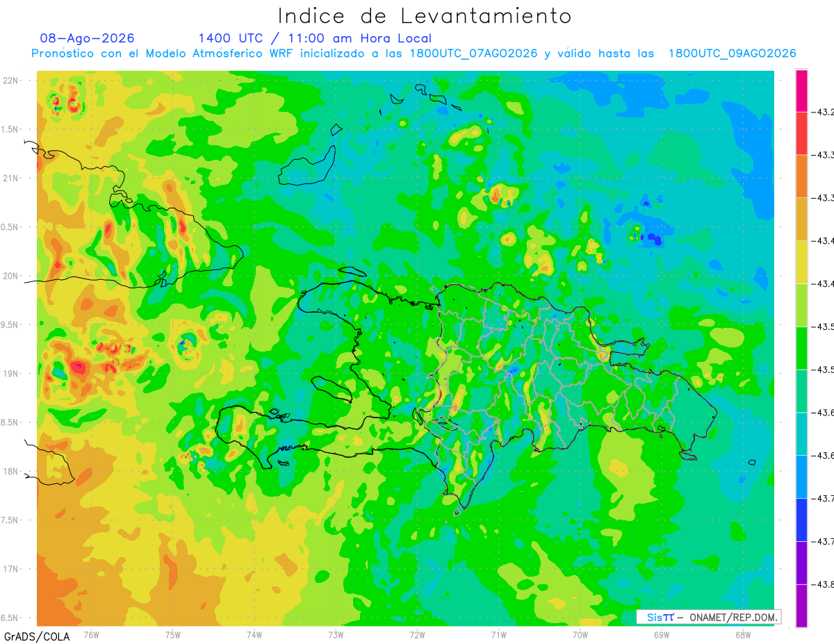Click the "-43.8" legend value
This screenshot has height=644, width=834.
[x=824, y=584]
